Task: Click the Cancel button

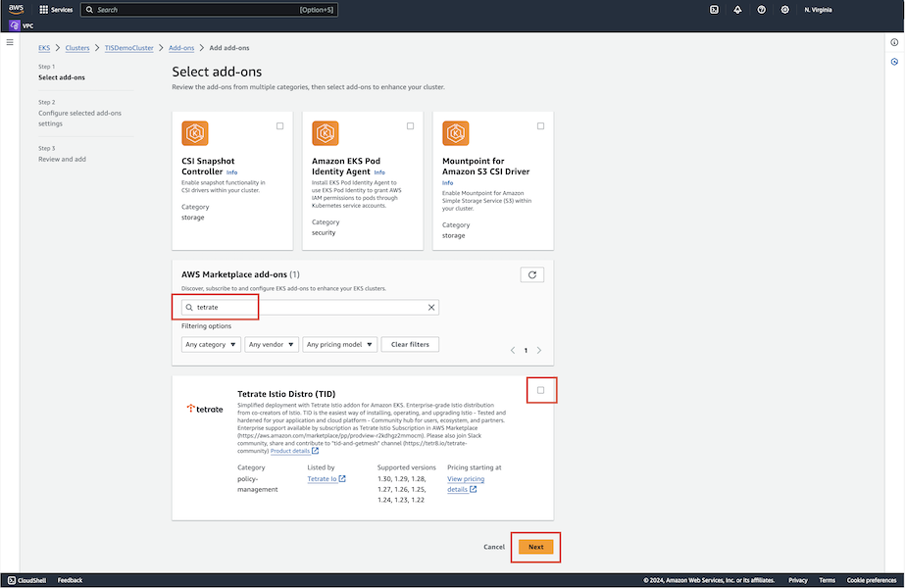Action: click(x=494, y=547)
